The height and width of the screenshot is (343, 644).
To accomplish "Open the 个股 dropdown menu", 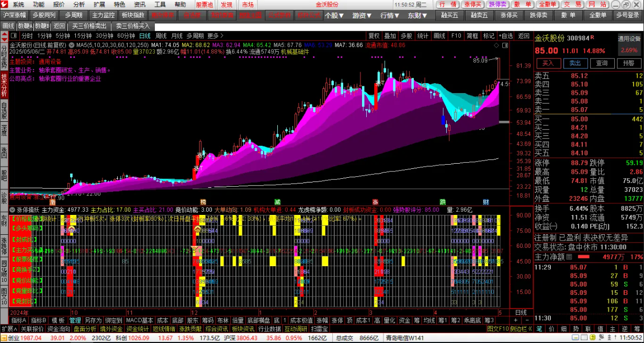I will coord(334,15).
